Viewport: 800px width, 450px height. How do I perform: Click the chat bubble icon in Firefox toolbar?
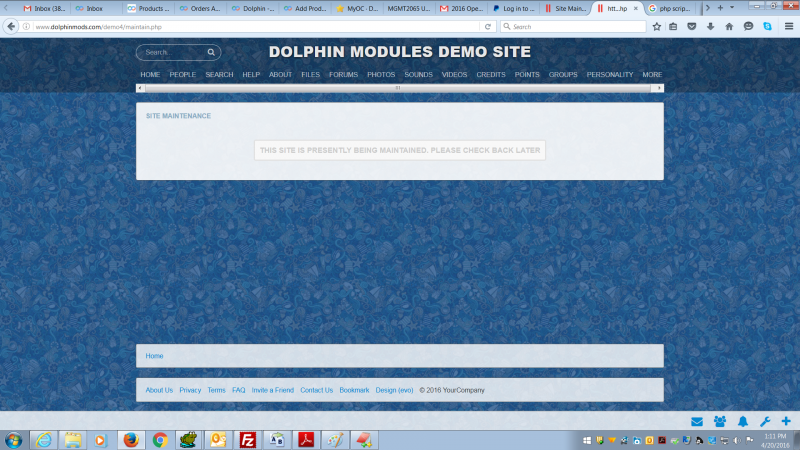click(748, 27)
